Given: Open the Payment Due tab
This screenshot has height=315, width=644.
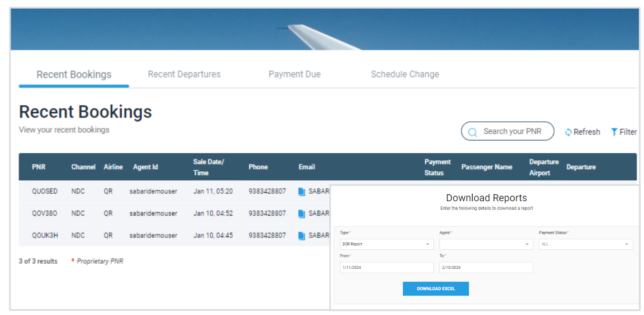Looking at the screenshot, I should click(x=294, y=74).
